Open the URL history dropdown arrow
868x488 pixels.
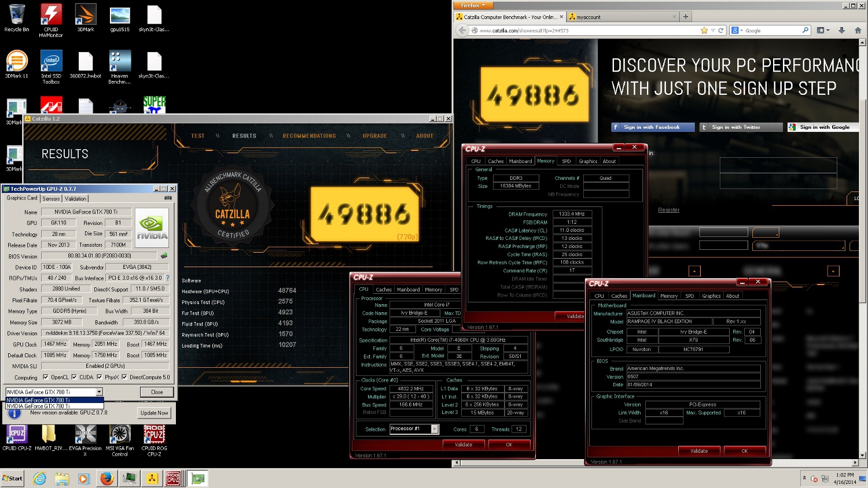[713, 31]
